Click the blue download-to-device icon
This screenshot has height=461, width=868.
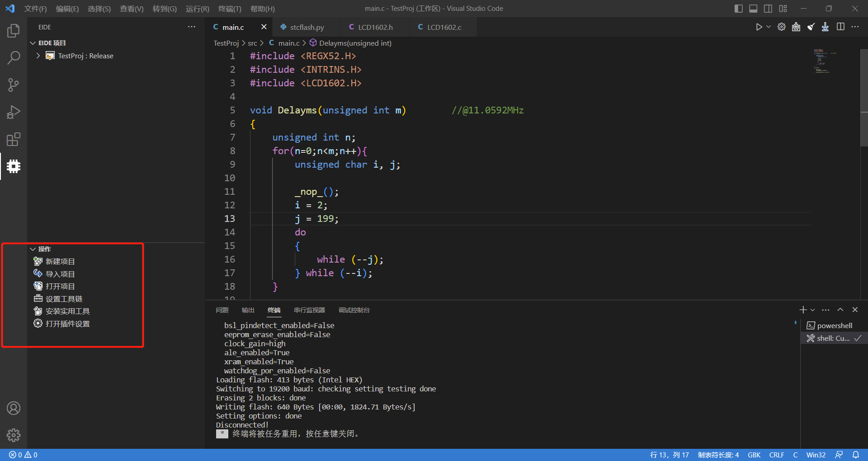click(826, 27)
